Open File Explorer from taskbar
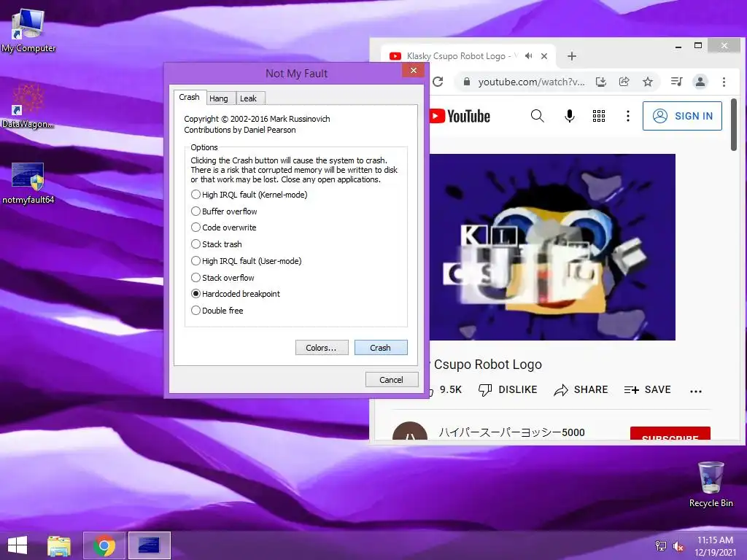 click(x=59, y=545)
